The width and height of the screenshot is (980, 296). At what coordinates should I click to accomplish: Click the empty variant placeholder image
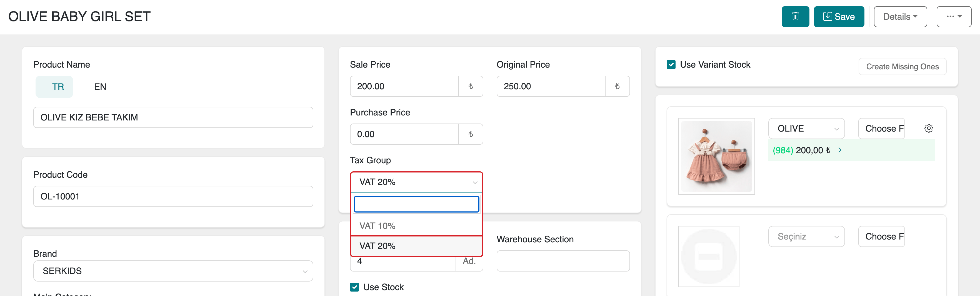point(708,256)
